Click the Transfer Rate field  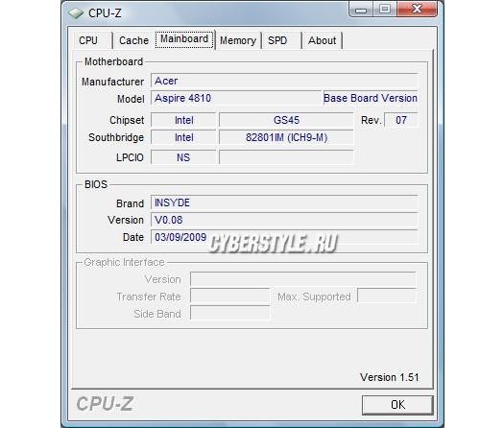tap(230, 297)
